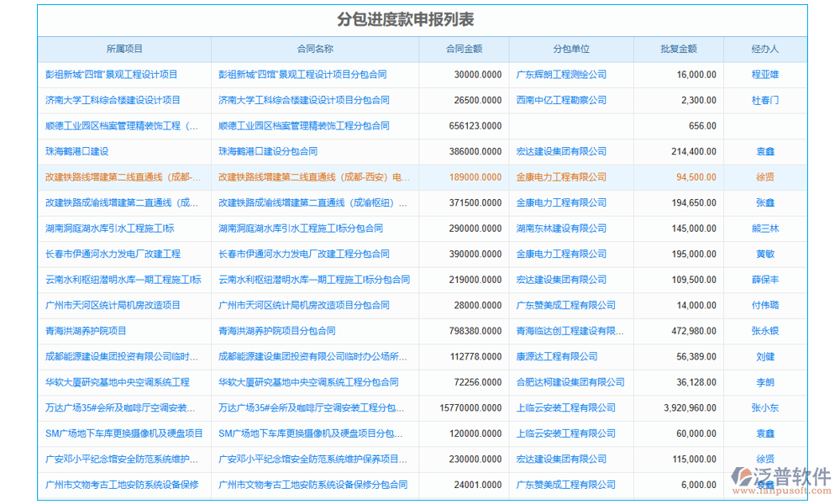Viewport: 840px width, 504px height.
Task: Open the 珠海鹤港口建设 project link
Action: (77, 152)
